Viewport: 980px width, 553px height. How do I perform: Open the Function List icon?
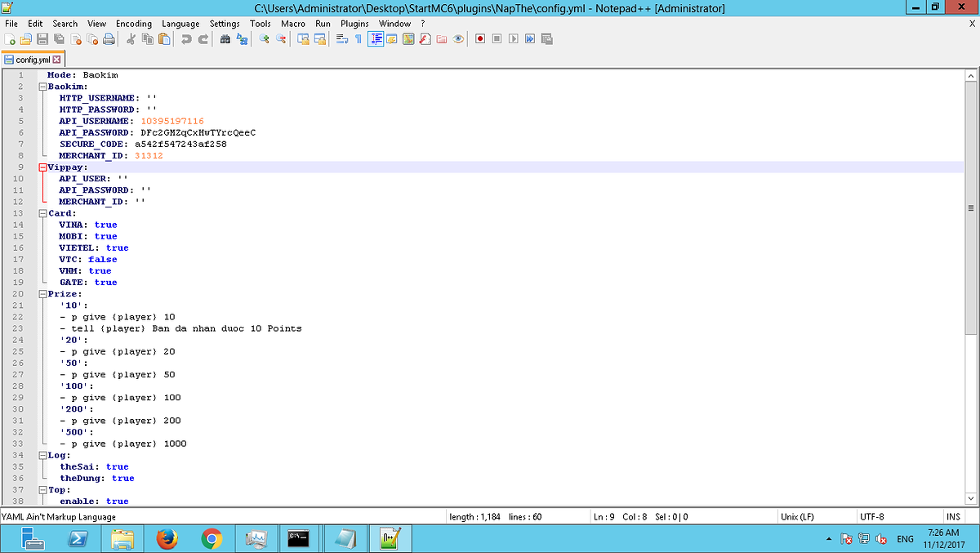point(425,38)
